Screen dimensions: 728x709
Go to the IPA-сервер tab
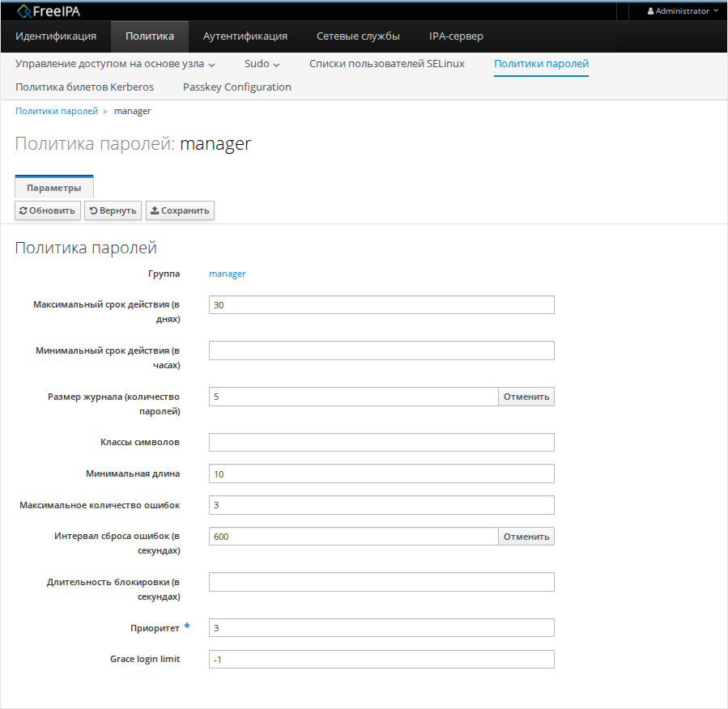[456, 36]
